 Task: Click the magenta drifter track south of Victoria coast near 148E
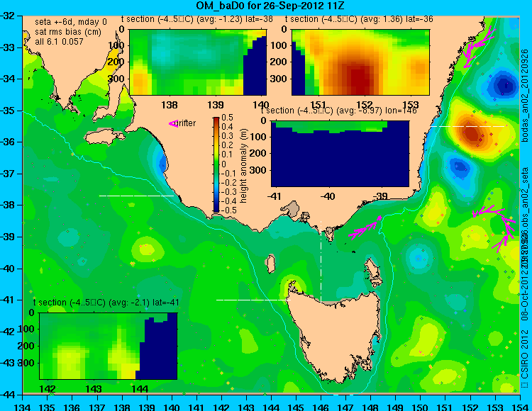pyautogui.click(x=366, y=227)
